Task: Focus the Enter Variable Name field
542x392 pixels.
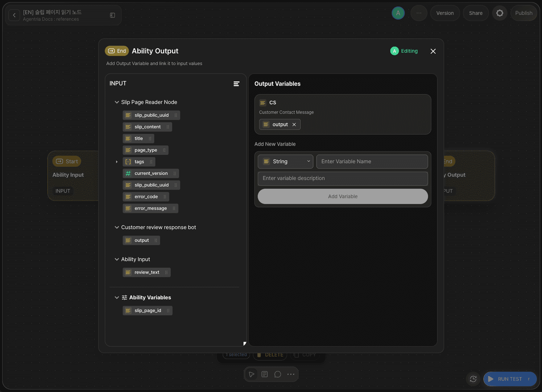Action: pos(372,162)
